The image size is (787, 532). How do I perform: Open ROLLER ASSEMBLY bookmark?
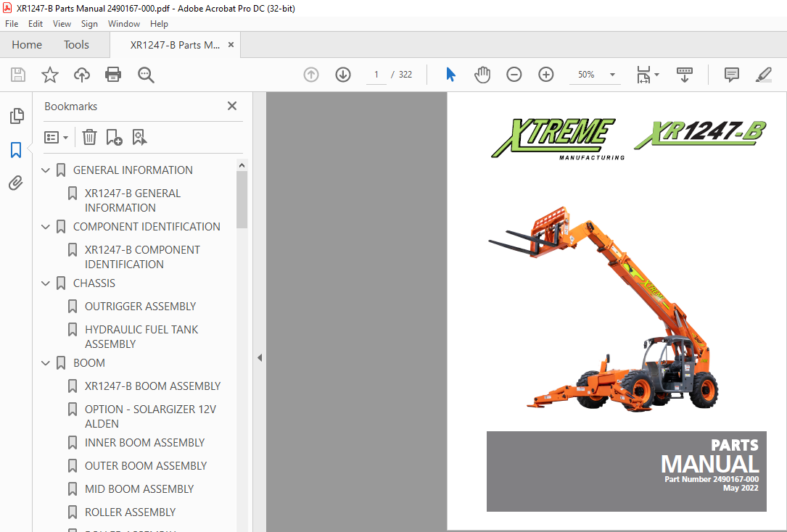click(x=130, y=512)
